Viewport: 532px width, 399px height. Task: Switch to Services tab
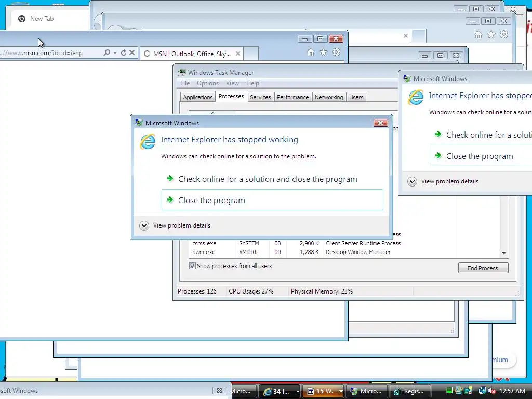pyautogui.click(x=260, y=97)
